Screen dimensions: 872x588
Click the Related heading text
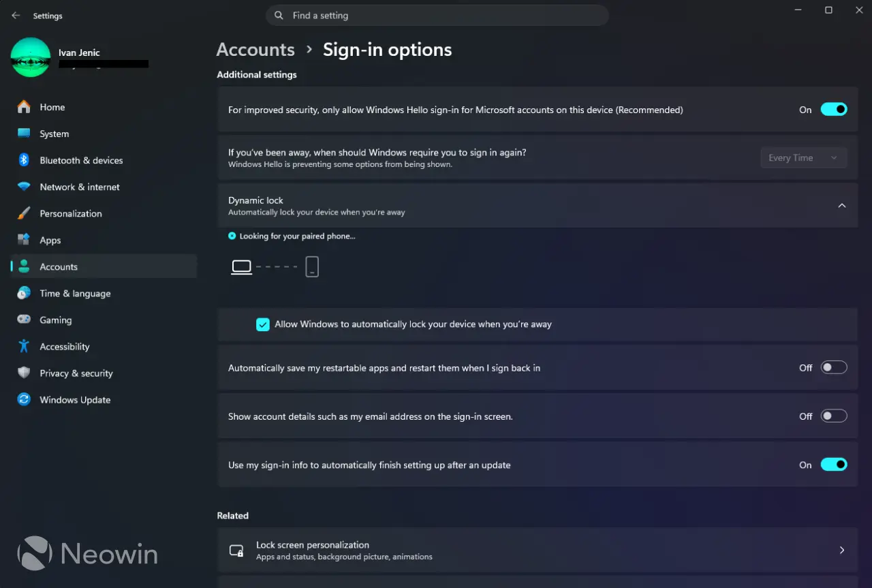click(x=233, y=516)
